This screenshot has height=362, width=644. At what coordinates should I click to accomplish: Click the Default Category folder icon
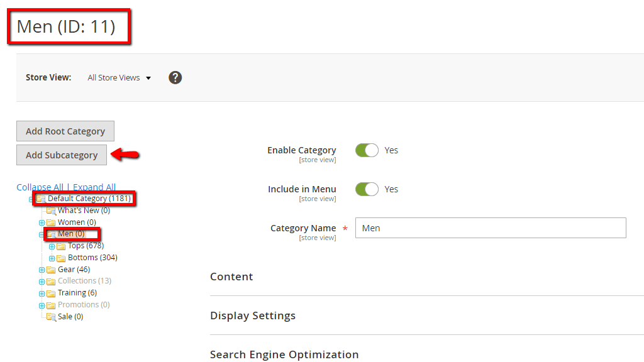click(41, 199)
